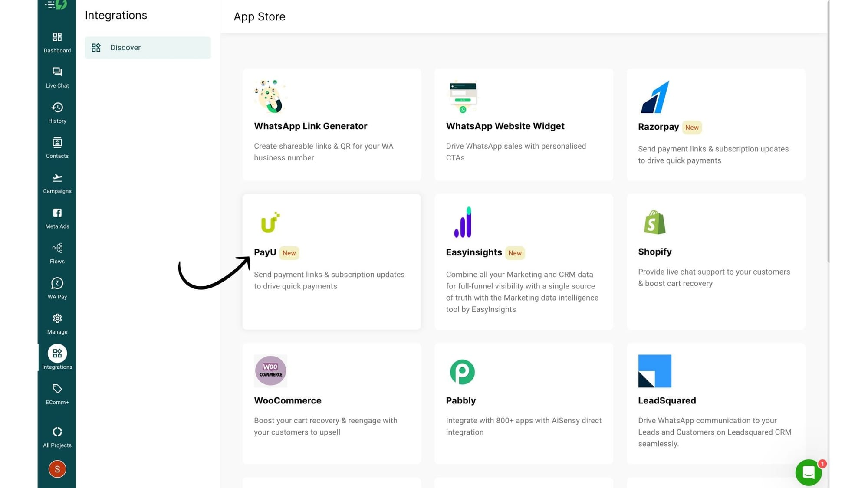The height and width of the screenshot is (488, 868).
Task: Click the WooCommerce logo thumbnail
Action: [x=270, y=371]
